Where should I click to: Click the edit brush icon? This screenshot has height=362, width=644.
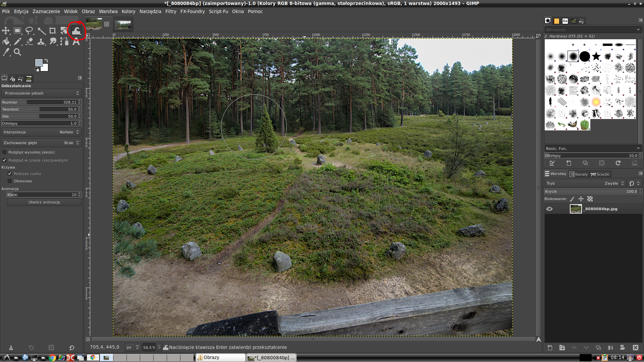pyautogui.click(x=552, y=163)
